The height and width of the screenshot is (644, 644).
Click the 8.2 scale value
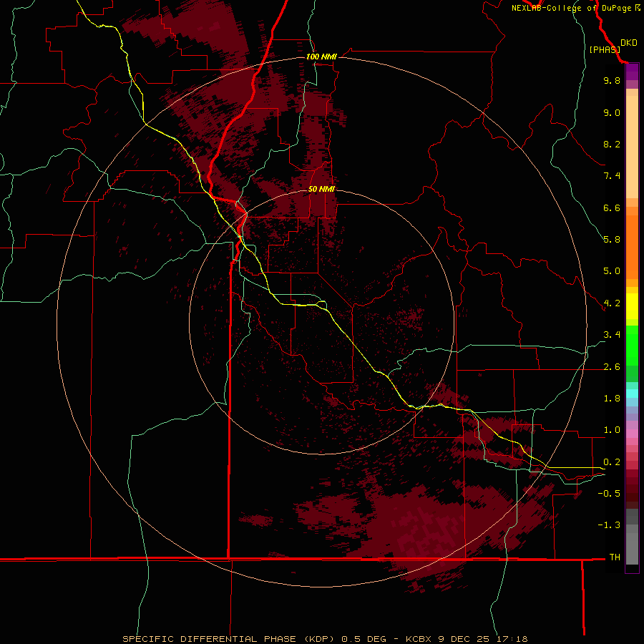coord(612,144)
